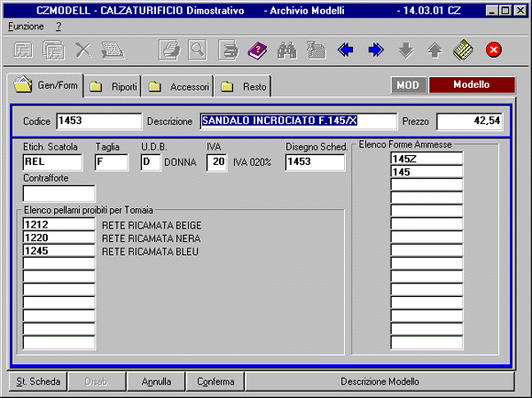
Task: Click the pellami field with 1220
Action: point(59,238)
